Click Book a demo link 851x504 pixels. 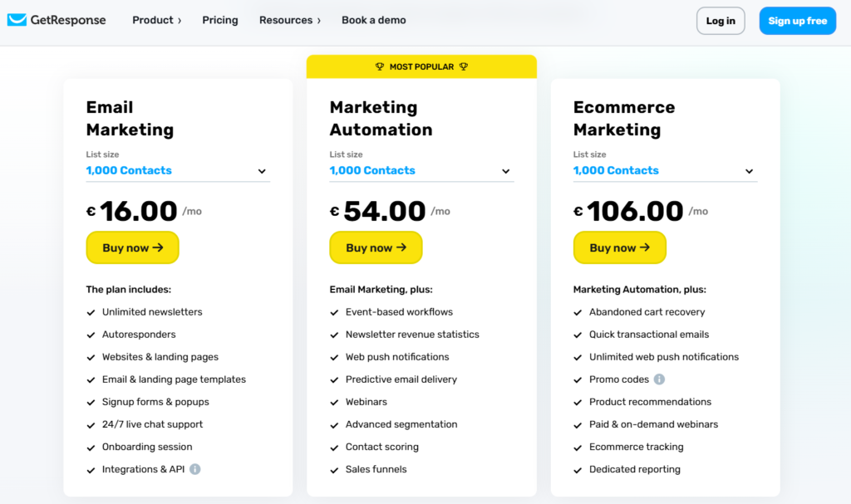point(374,20)
